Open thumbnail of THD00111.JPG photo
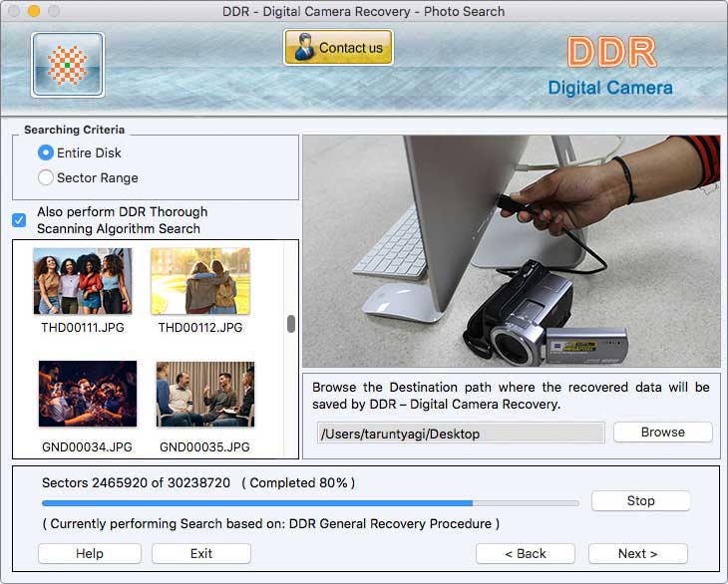Image resolution: width=728 pixels, height=584 pixels. (83, 281)
